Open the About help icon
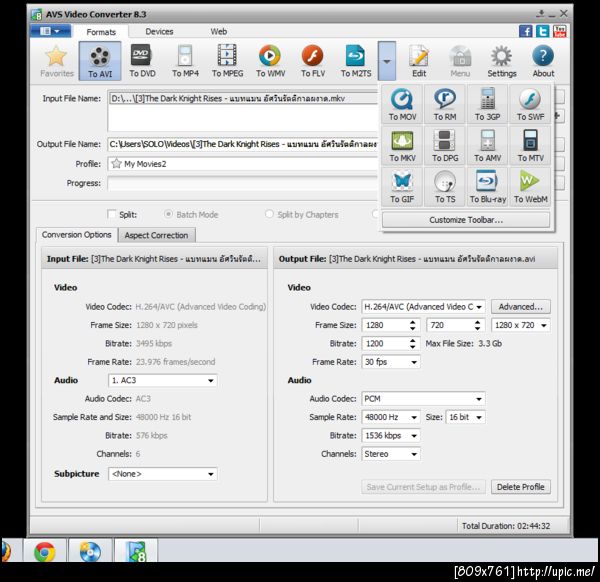Image resolution: width=600 pixels, height=582 pixels. (543, 61)
